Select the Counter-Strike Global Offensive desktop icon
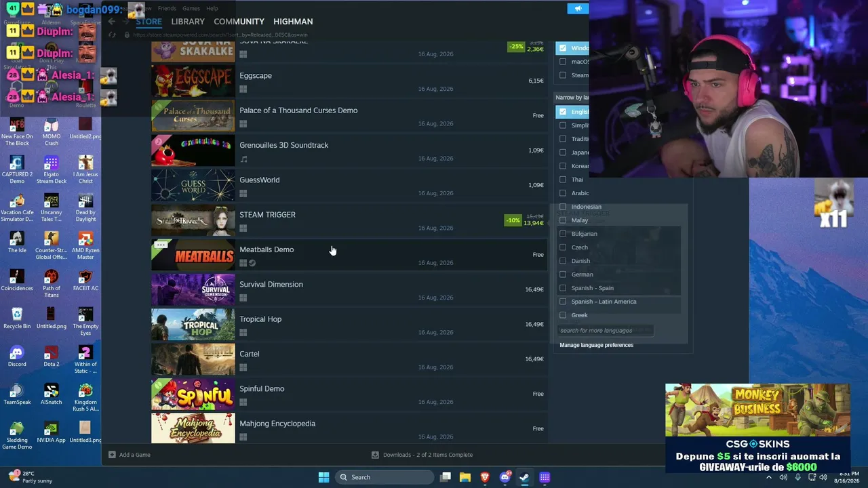Image resolution: width=868 pixels, height=488 pixels. [x=52, y=246]
